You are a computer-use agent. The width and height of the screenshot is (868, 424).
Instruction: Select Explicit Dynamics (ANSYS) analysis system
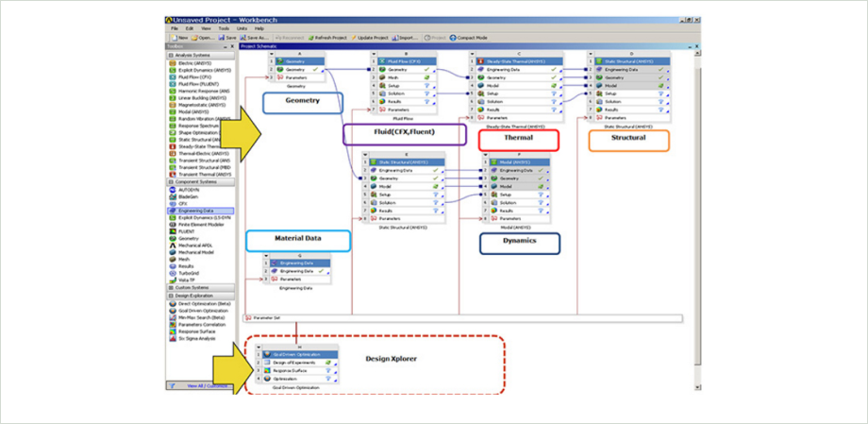click(x=200, y=71)
